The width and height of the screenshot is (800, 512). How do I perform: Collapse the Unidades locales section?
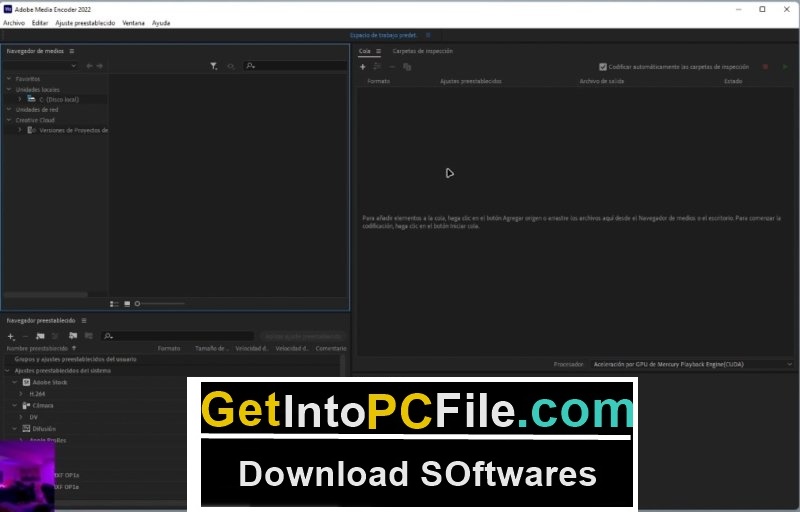(9, 89)
